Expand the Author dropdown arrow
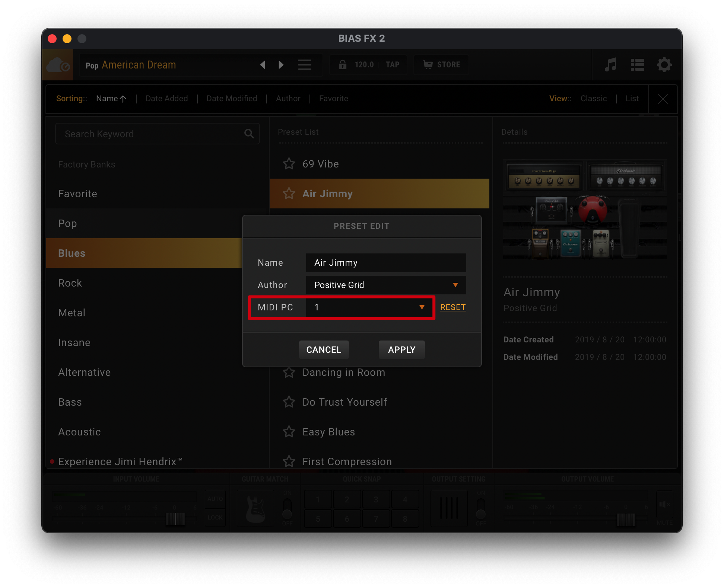 455,285
